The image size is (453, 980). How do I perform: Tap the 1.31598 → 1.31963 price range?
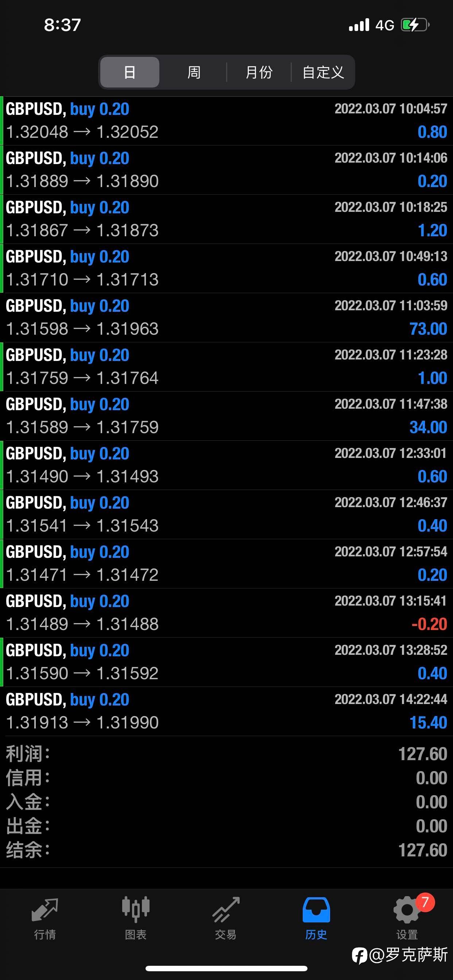coord(82,329)
